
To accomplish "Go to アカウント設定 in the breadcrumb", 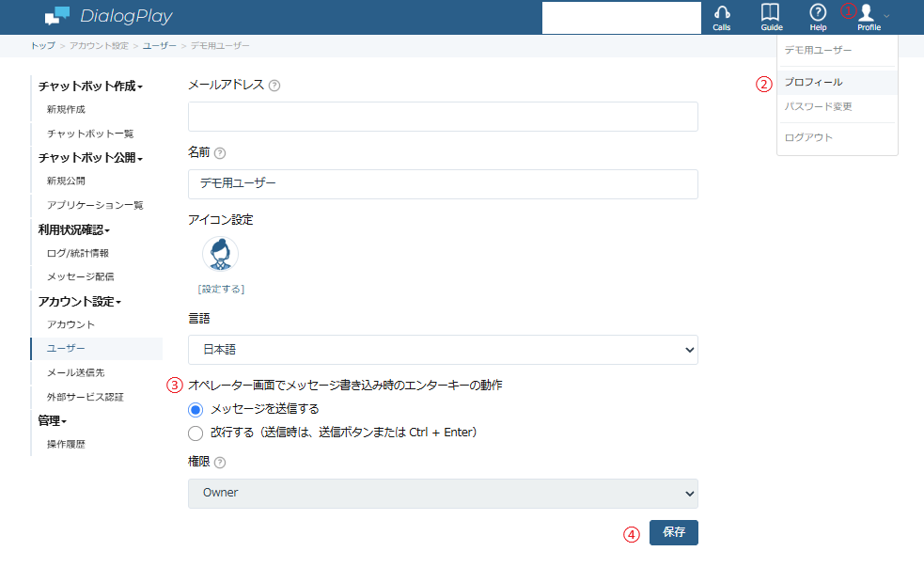I will tap(99, 46).
